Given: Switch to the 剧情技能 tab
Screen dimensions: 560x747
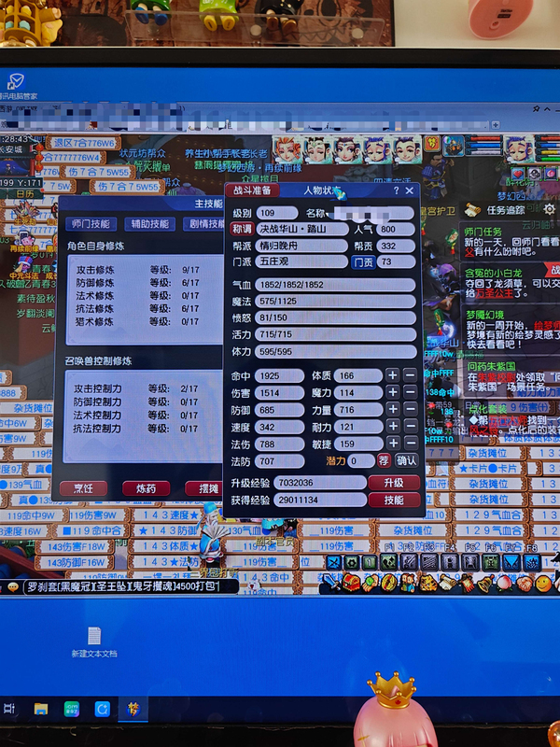Looking at the screenshot, I should pyautogui.click(x=204, y=224).
